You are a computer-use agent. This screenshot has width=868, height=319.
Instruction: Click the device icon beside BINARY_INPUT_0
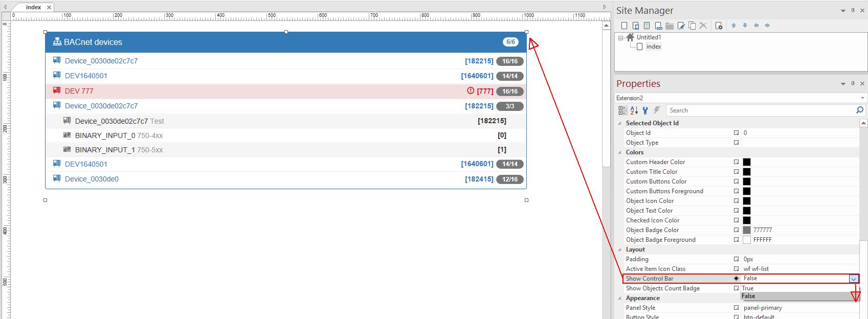[x=67, y=135]
